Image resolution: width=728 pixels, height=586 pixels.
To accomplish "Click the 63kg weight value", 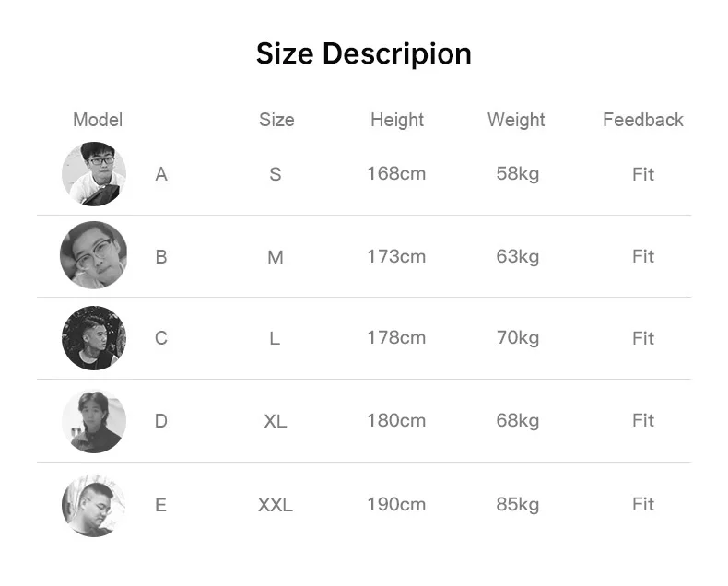I will click(x=518, y=257).
